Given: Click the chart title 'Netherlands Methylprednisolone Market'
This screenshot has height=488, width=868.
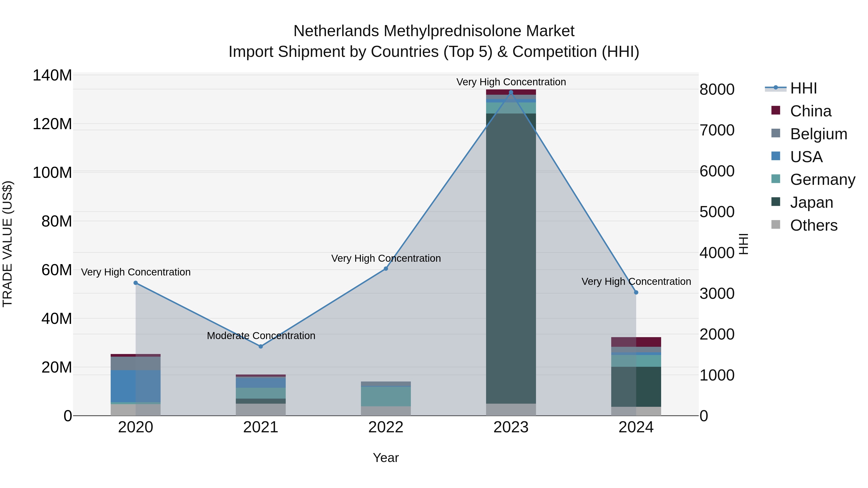Looking at the screenshot, I should pos(434,31).
